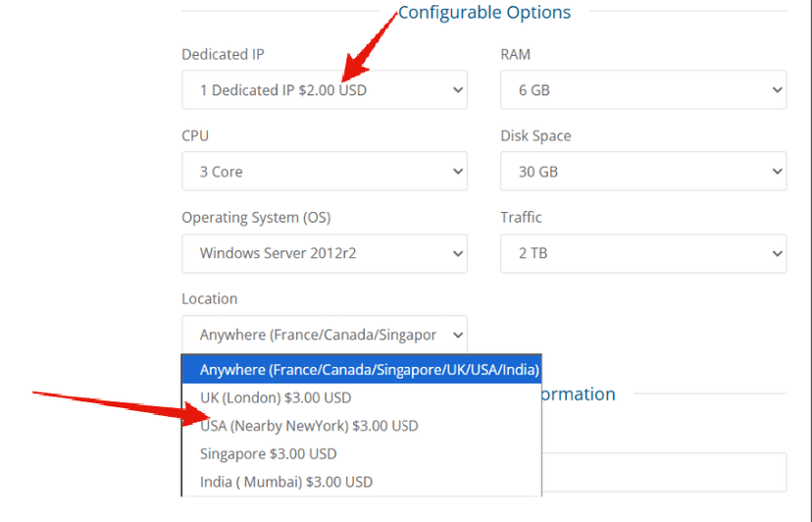Screen dimensions: 812x522
Task: Select USA (Nearby NewYork) $3.00 USD
Action: point(309,426)
